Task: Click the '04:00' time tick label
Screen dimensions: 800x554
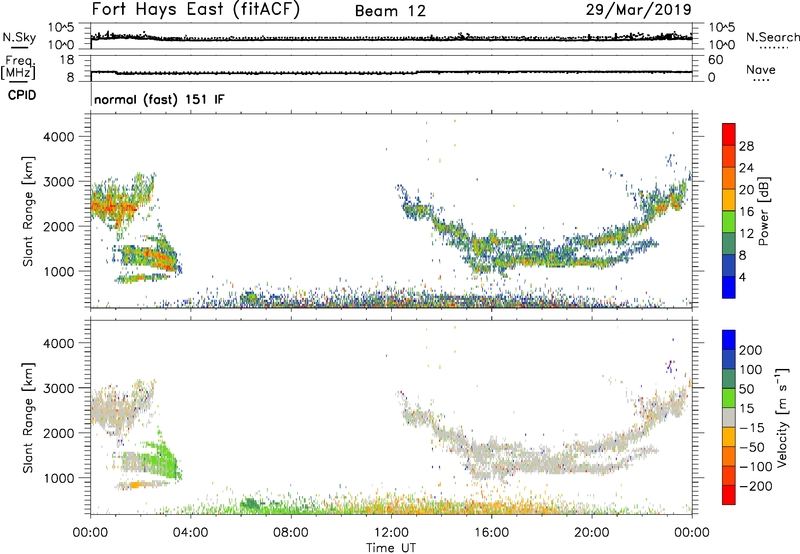Action: point(191,533)
